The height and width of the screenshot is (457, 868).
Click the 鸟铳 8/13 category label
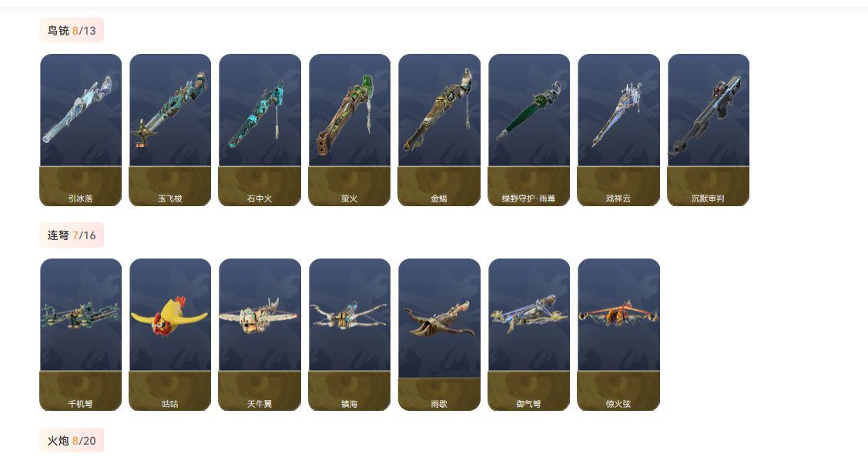click(x=72, y=31)
